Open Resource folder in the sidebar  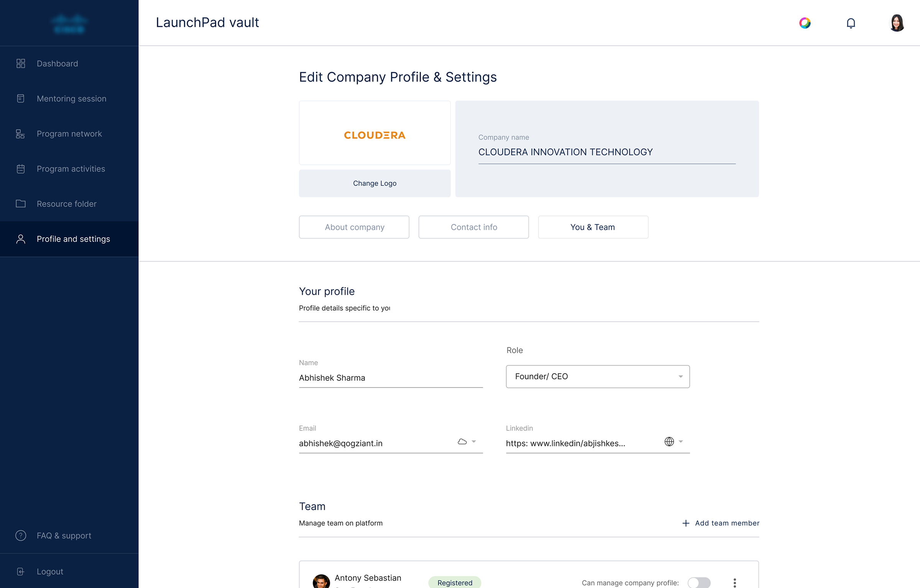point(69,204)
